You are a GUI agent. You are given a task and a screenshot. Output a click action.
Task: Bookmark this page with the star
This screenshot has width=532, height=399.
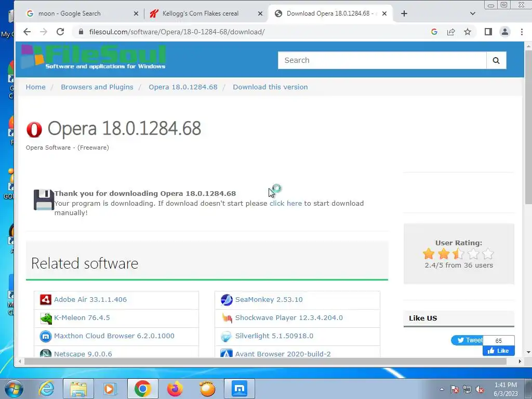(468, 32)
